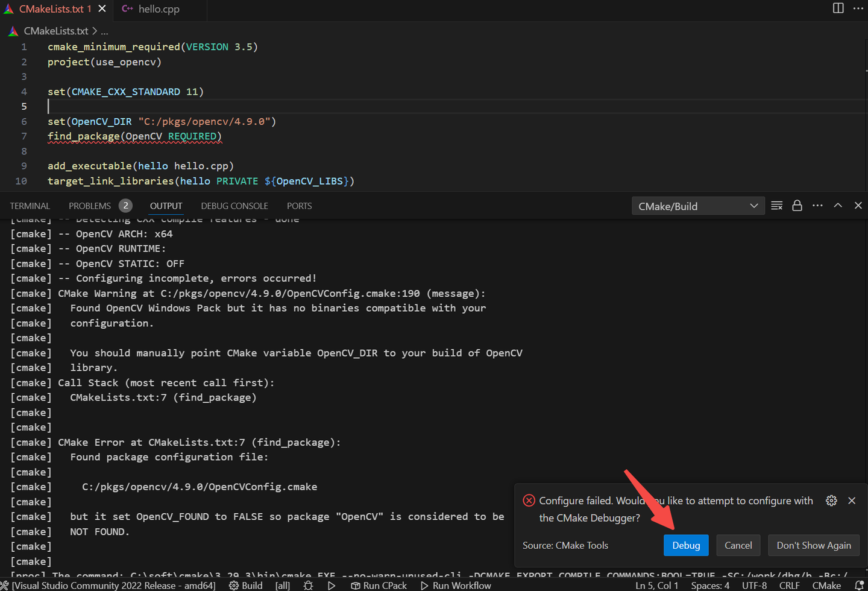This screenshot has height=591, width=868.
Task: Click Debug in the configure failed notification
Action: [686, 545]
